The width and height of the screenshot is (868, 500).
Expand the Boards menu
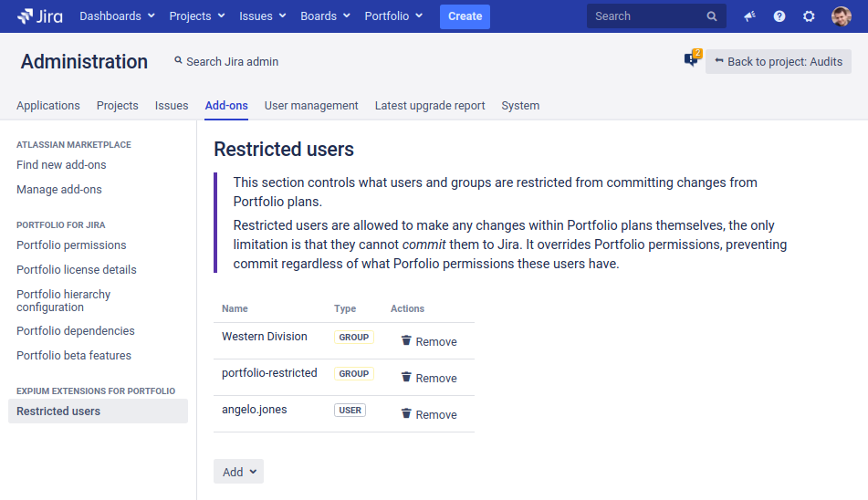[x=325, y=16]
